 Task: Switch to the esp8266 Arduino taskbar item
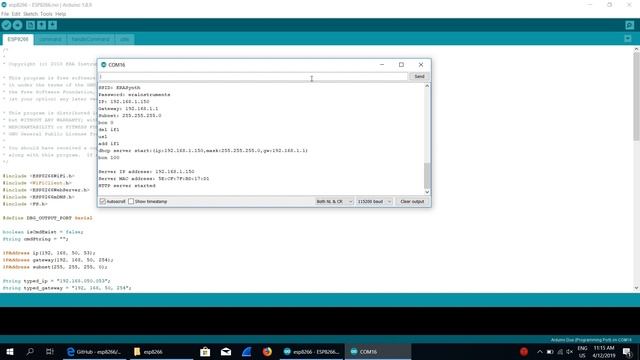click(x=312, y=352)
